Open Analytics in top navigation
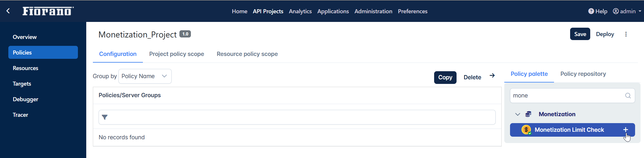644x158 pixels. 300,11
